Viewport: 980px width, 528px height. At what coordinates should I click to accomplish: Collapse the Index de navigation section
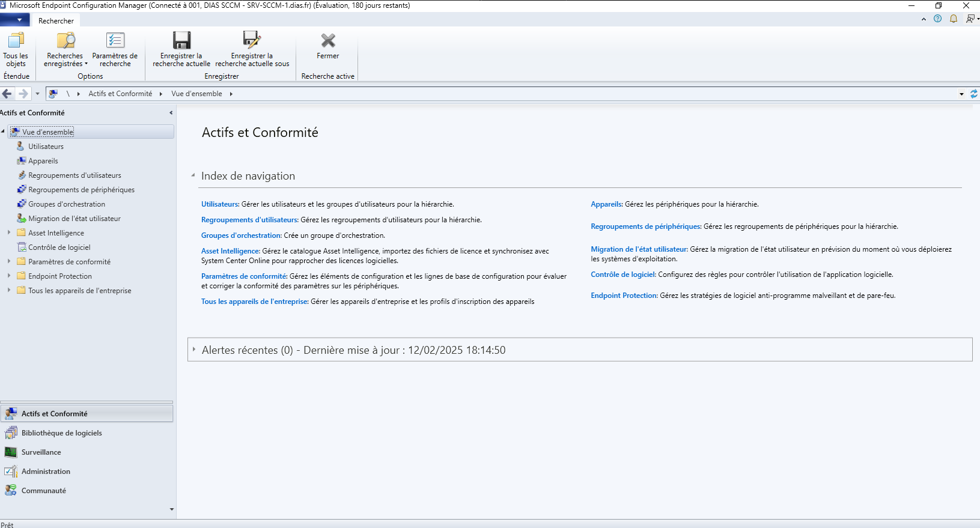[x=193, y=175]
